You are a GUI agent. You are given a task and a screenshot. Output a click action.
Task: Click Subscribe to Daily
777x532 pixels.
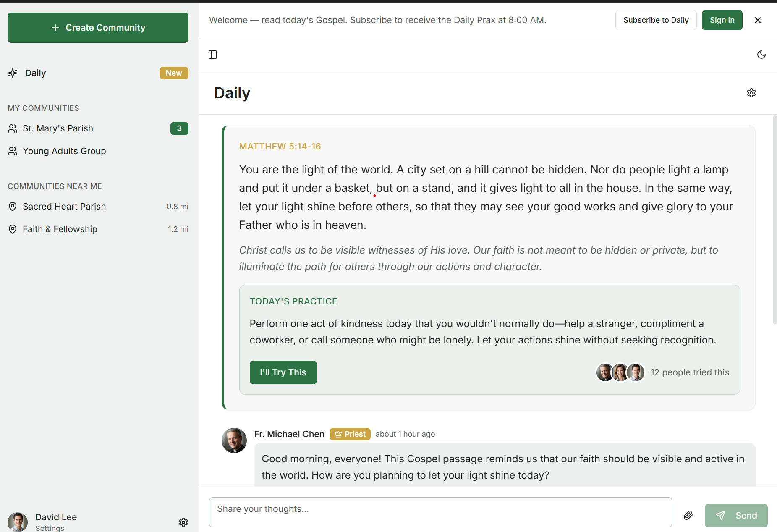(656, 20)
